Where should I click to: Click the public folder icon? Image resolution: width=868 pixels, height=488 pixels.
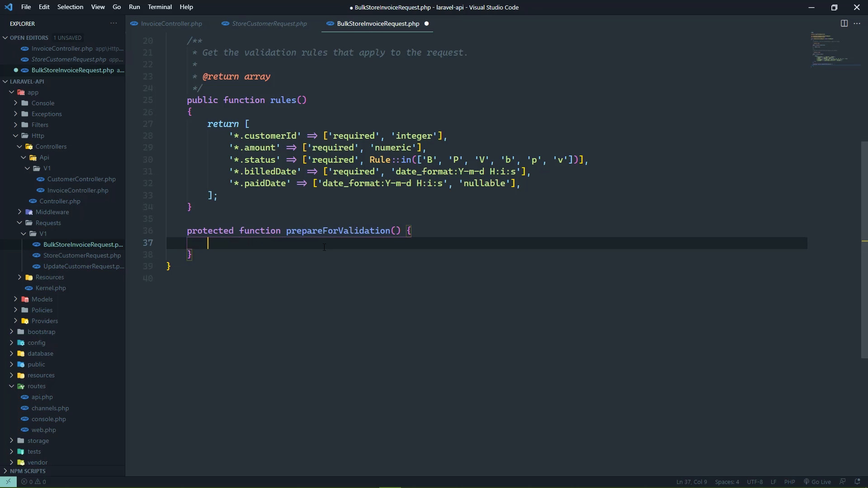(21, 364)
